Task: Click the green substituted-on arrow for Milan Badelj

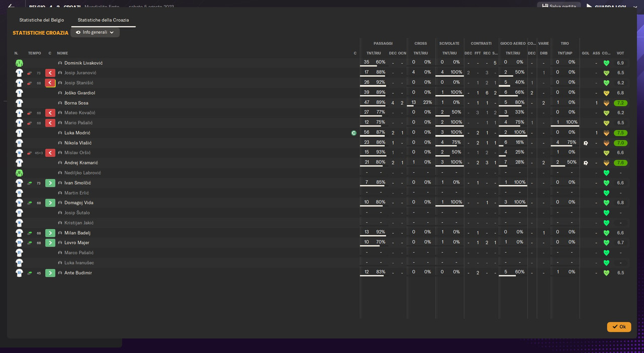Action: [50, 233]
